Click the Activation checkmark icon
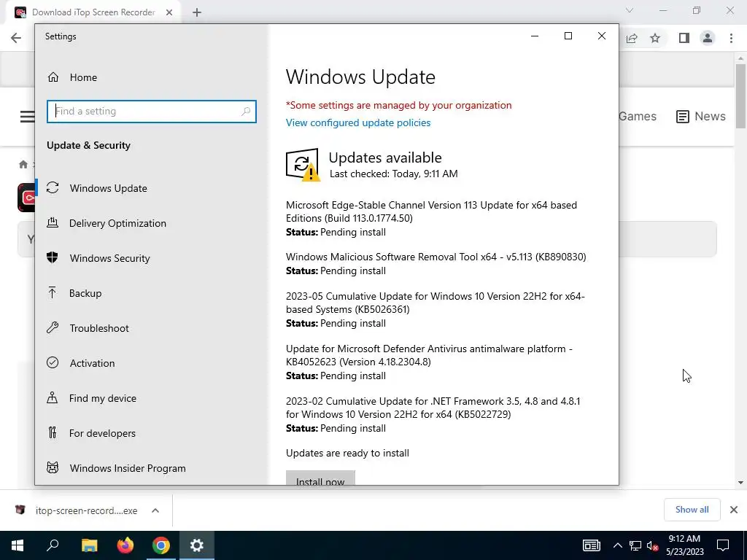This screenshot has width=747, height=560. [x=53, y=362]
